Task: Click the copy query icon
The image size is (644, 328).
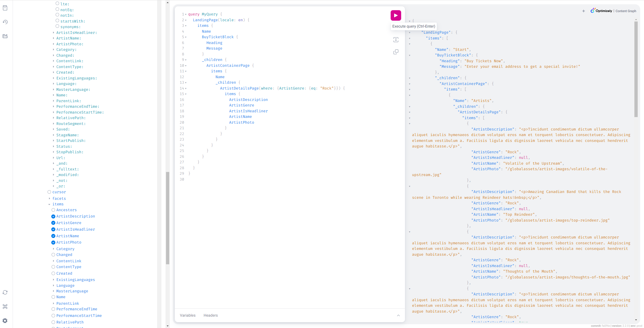Action: (396, 52)
